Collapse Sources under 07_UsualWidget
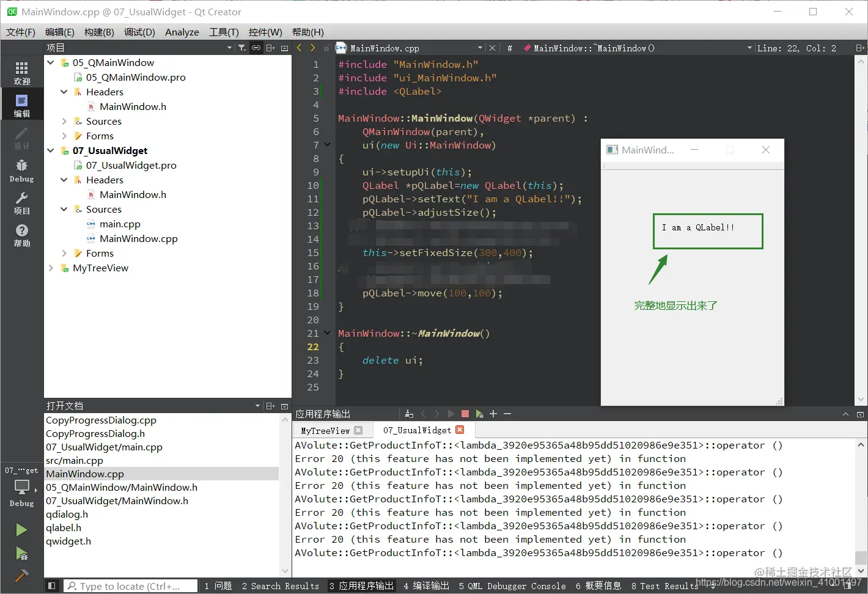868x594 pixels. click(x=64, y=209)
